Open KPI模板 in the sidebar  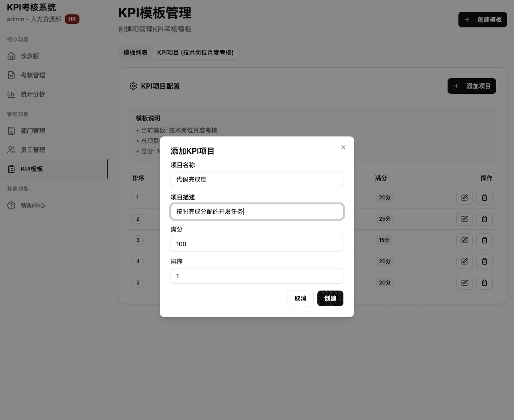tap(54, 169)
